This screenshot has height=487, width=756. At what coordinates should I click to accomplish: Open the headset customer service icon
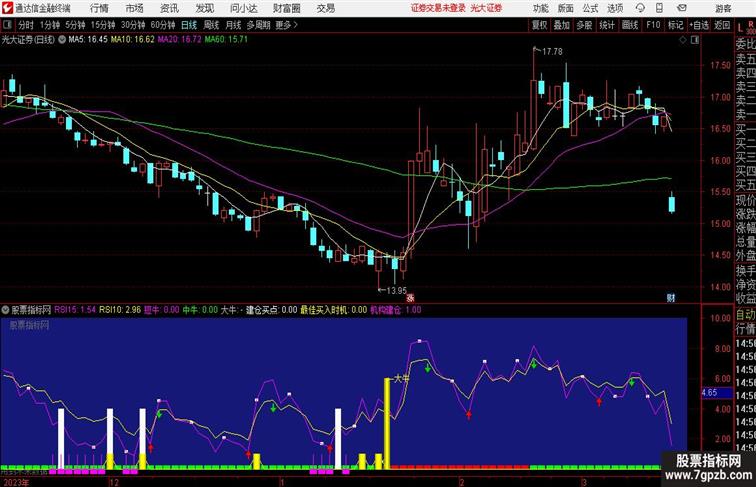pyautogui.click(x=640, y=8)
